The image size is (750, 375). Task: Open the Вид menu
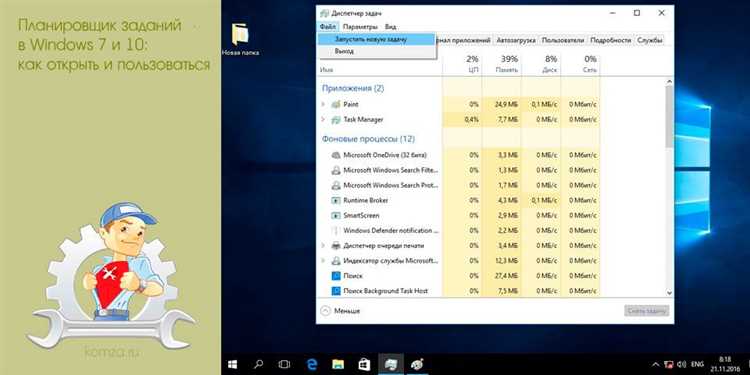coord(390,27)
